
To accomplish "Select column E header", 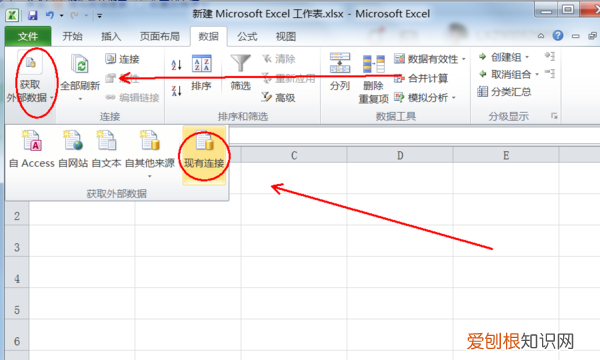I will (506, 155).
